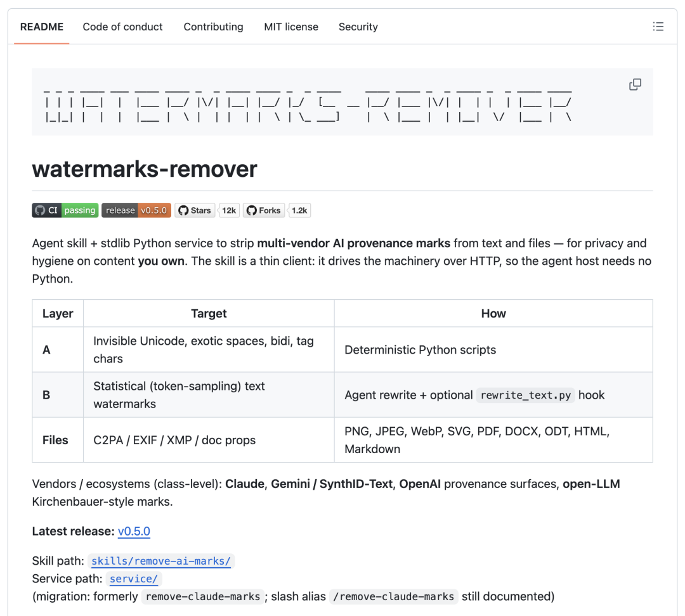Select the layer B row cell
Screen dimensions: 685x616
tap(58, 395)
